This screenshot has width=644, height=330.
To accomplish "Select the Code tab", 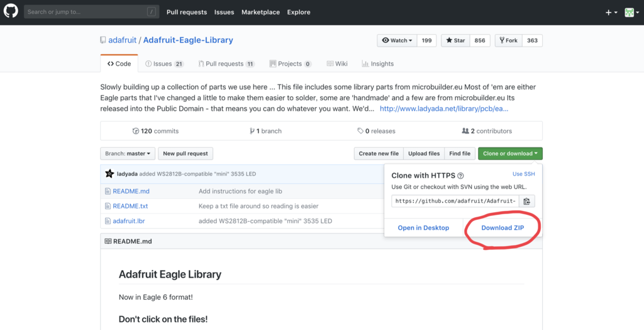I will [119, 64].
